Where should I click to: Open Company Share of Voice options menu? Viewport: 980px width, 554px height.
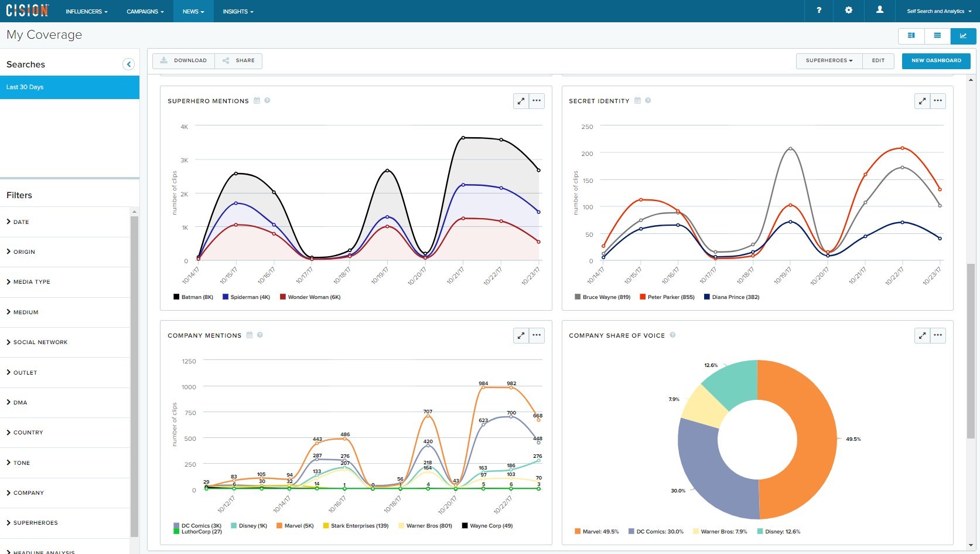tap(938, 335)
